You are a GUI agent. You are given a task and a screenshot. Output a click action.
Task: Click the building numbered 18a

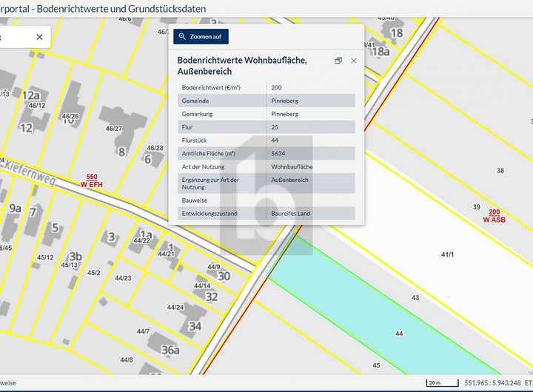(381, 51)
